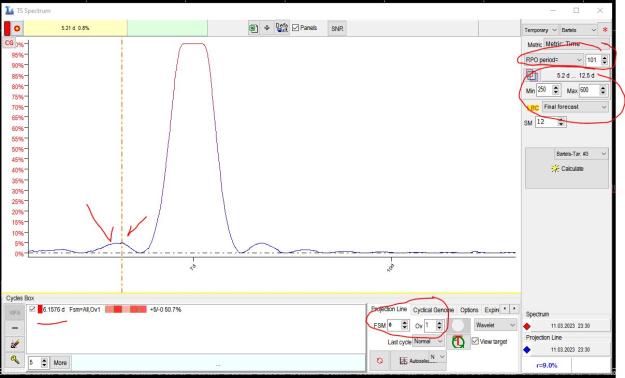
Task: Click the brush clear cycles icon
Action: [x=15, y=344]
